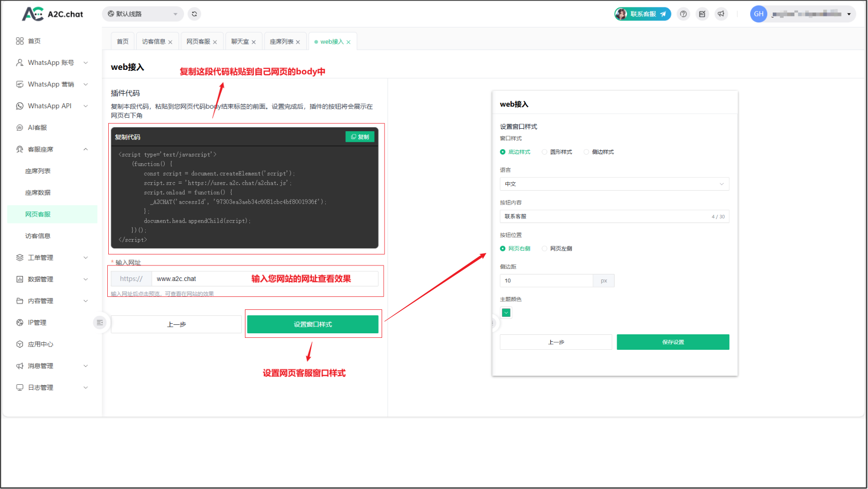
Task: Open the 默认线路 line selector dropdown
Action: coord(143,14)
